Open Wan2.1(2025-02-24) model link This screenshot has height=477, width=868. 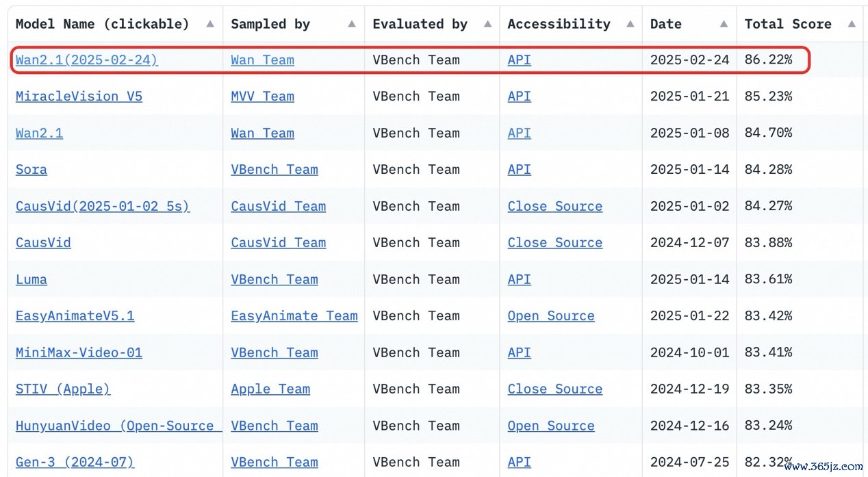(x=87, y=60)
